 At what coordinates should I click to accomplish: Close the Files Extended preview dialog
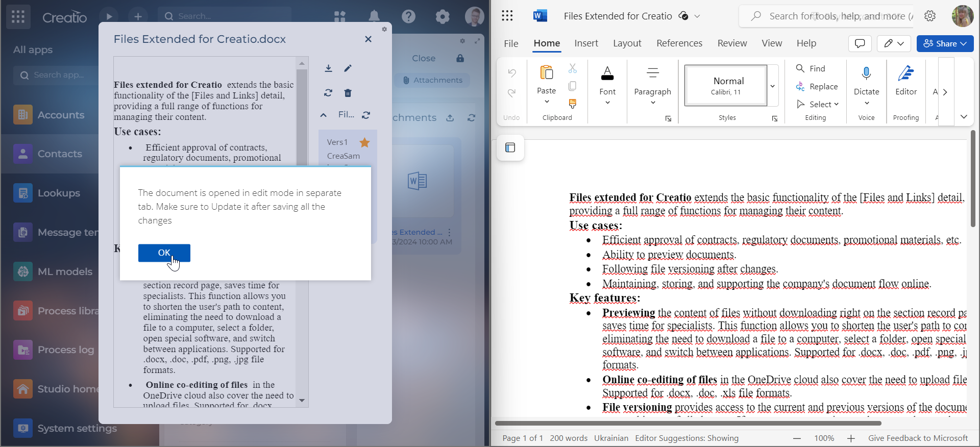368,39
